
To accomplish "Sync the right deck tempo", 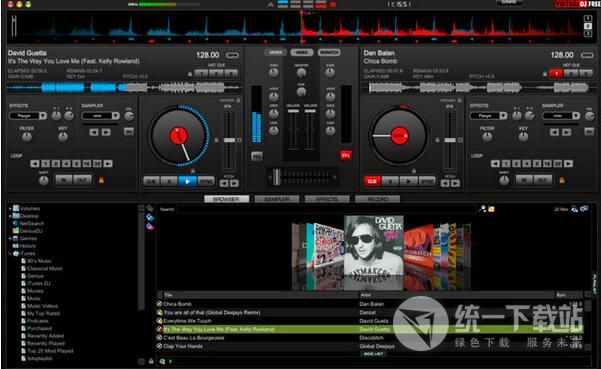I will click(x=427, y=181).
